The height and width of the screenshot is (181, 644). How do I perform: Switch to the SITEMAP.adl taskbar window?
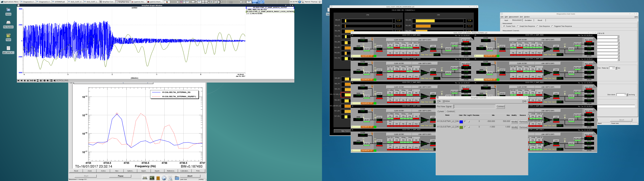click(60, 2)
